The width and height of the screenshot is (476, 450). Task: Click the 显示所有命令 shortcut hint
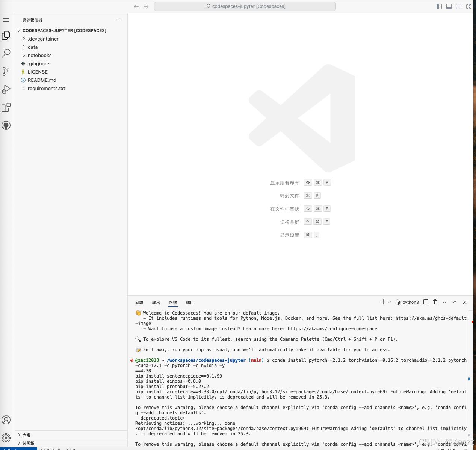[x=285, y=183]
